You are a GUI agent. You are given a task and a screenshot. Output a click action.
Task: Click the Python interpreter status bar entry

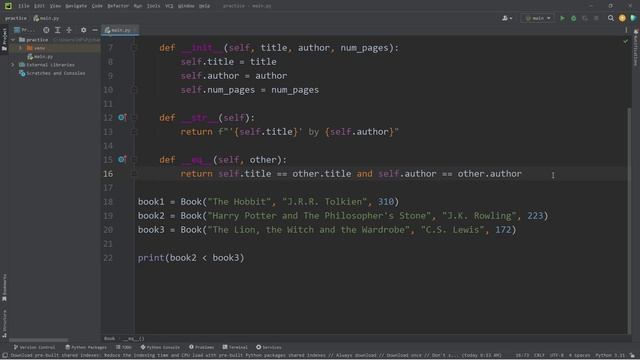(610, 356)
